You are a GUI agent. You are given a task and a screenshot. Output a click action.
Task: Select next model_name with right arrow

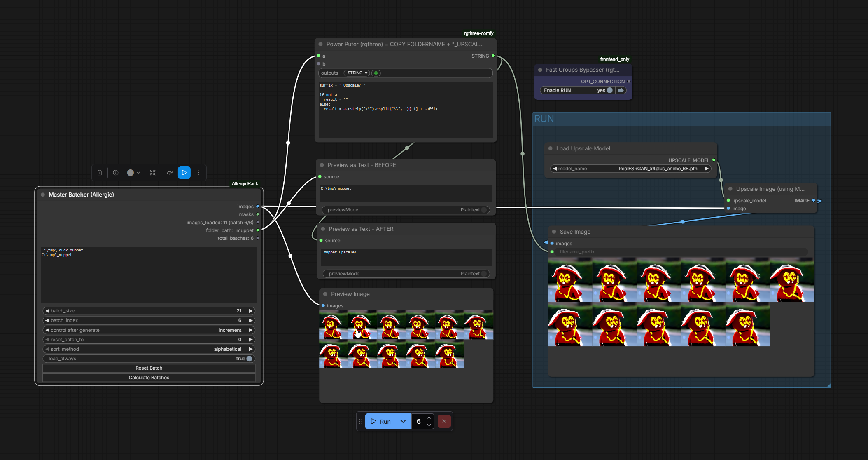[x=707, y=169]
